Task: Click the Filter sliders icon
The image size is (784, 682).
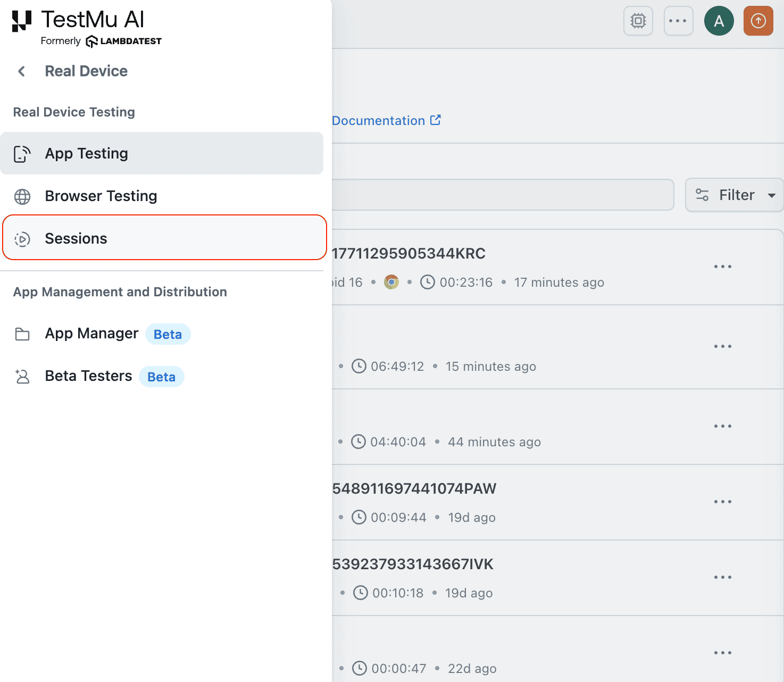Action: [x=702, y=195]
